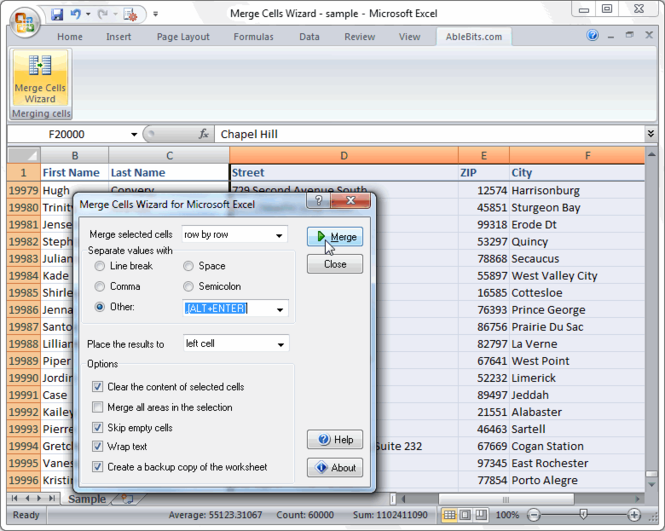Viewport: 665px width, 531px height.
Task: Toggle 'Skip empty cells' checkbox
Action: pyautogui.click(x=98, y=427)
